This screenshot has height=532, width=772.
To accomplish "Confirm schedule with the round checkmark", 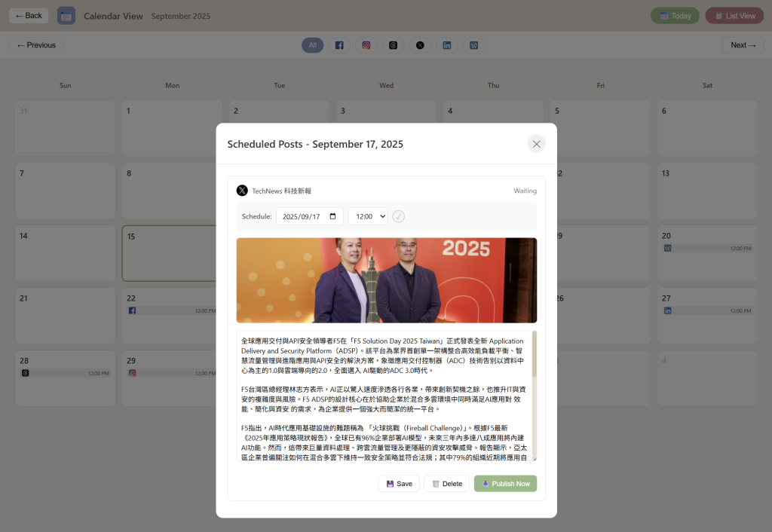I will pos(399,216).
